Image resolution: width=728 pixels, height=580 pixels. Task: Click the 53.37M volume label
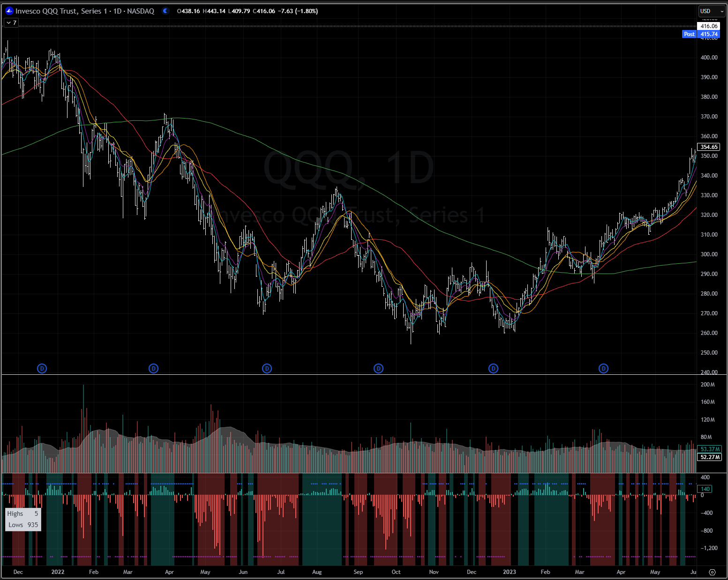point(710,449)
